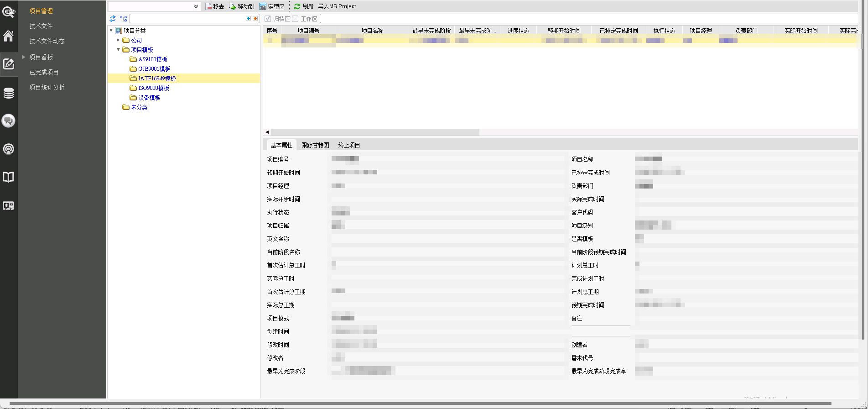Click the ID card sidebar icon
The height and width of the screenshot is (409, 868).
pyautogui.click(x=8, y=206)
